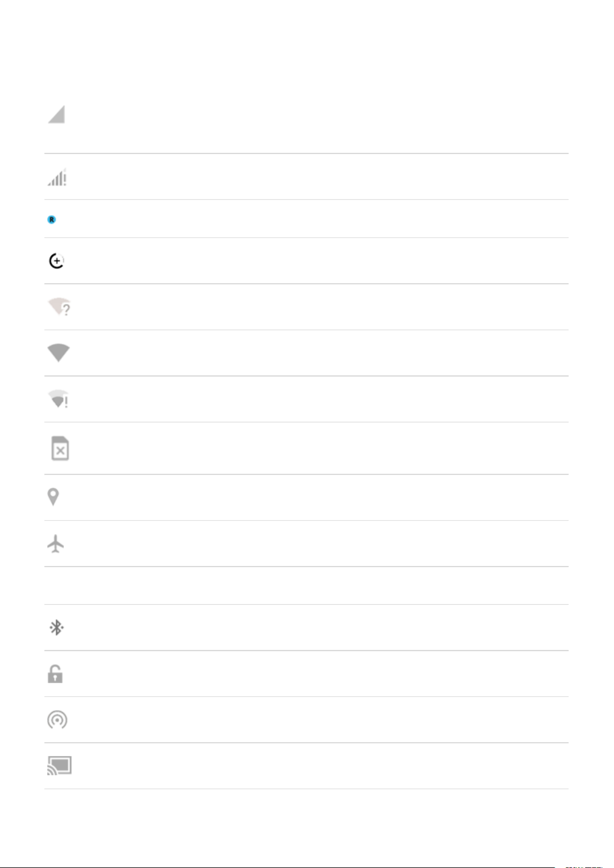The height and width of the screenshot is (868, 614).
Task: Click the divider line under the airplane icon
Action: 307,566
